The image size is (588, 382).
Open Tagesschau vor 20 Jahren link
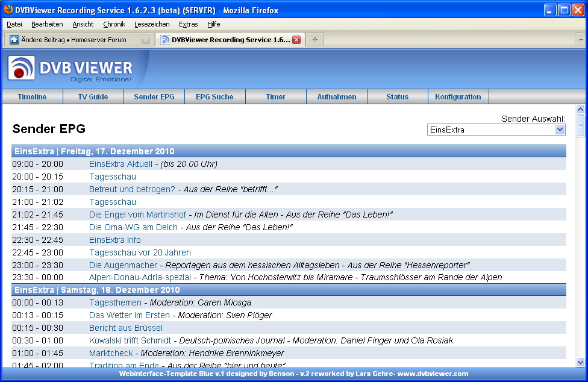click(x=140, y=252)
